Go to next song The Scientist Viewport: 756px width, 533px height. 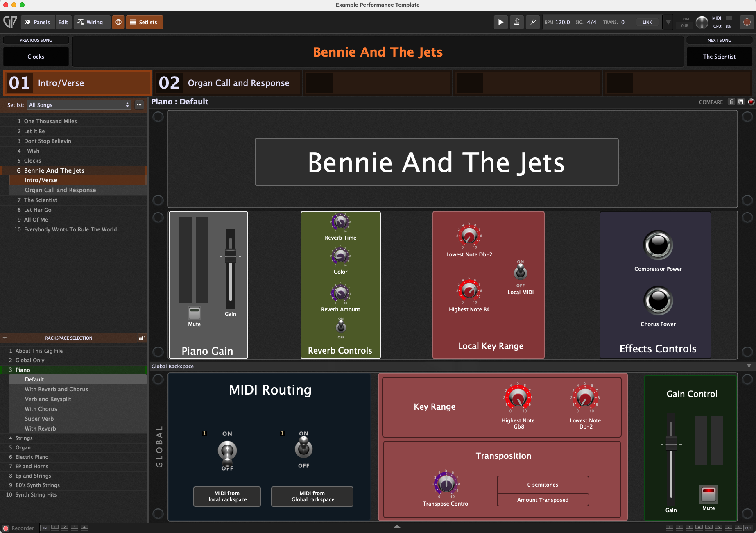pos(719,57)
